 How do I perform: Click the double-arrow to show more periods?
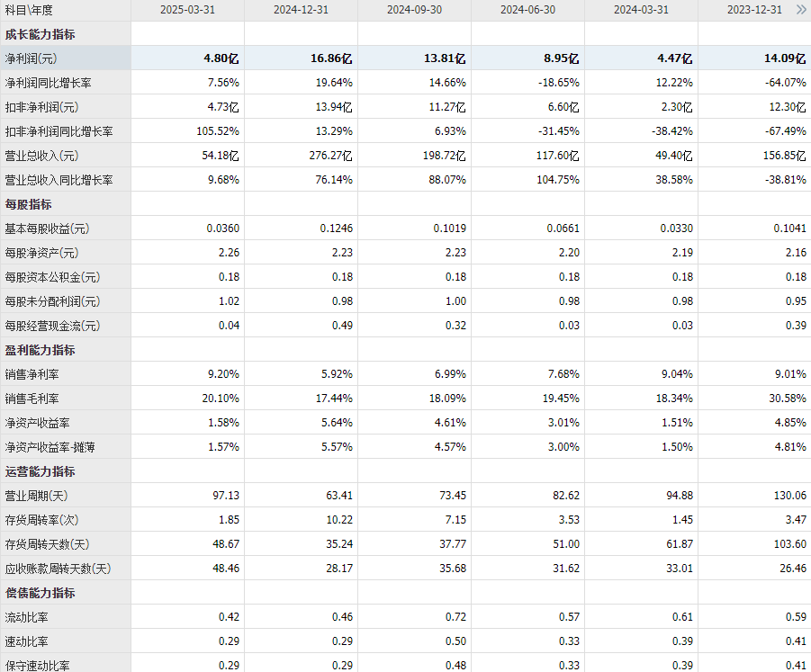click(x=801, y=10)
